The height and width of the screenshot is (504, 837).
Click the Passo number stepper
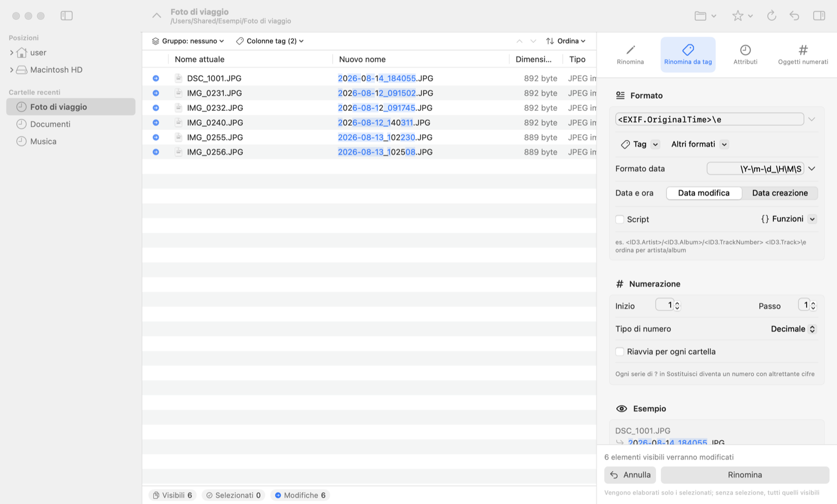pos(813,305)
